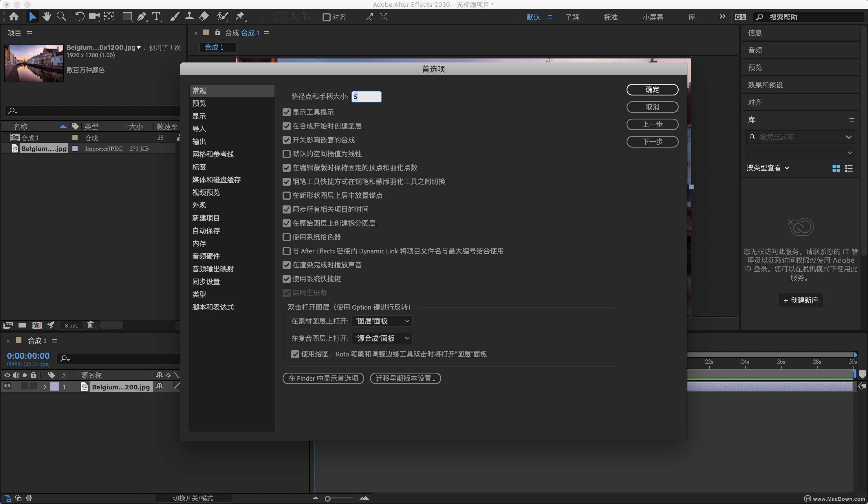Click the zoom in mountain icon on timeline

click(364, 498)
